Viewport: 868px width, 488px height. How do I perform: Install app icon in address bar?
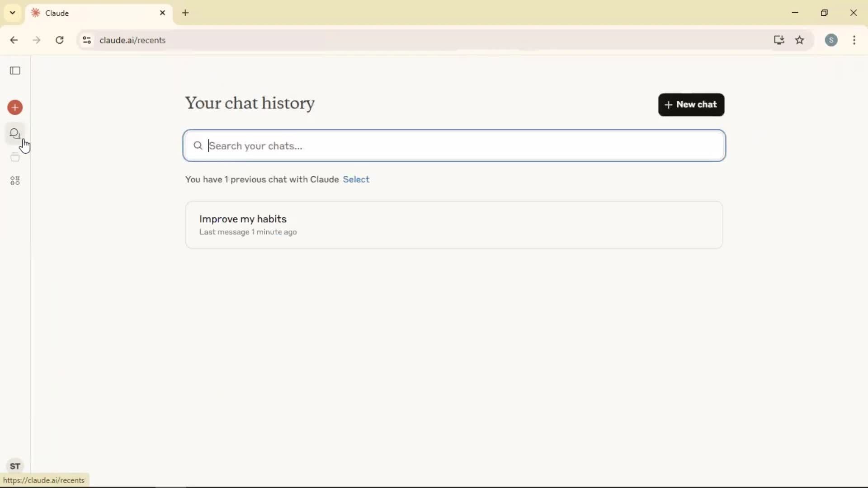coord(778,40)
